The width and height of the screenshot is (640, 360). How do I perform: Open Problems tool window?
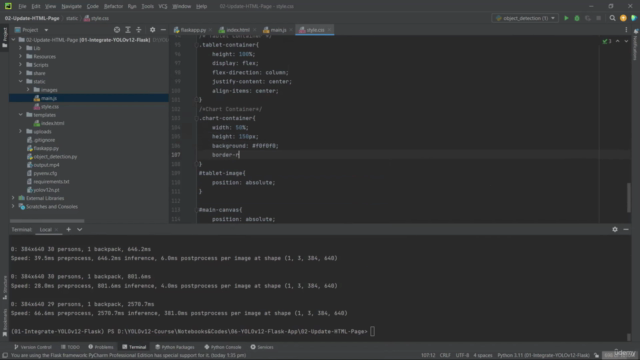100,347
